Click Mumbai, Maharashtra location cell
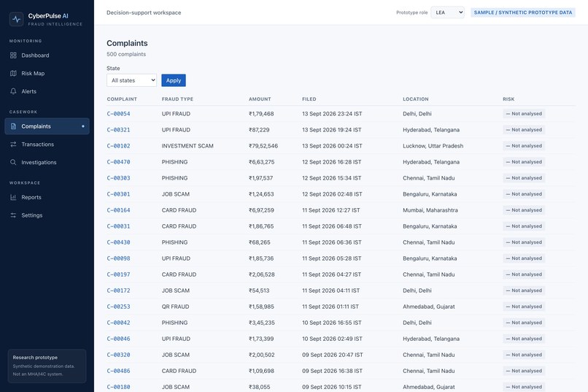588x392 pixels. click(430, 210)
